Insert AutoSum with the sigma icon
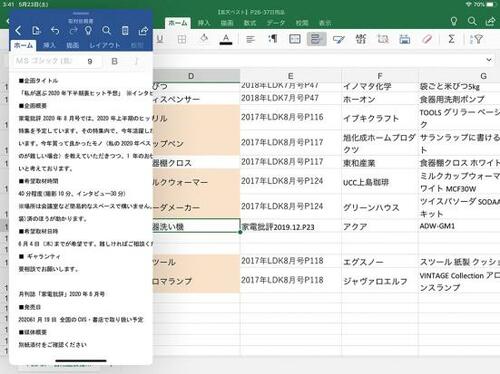 pos(451,39)
